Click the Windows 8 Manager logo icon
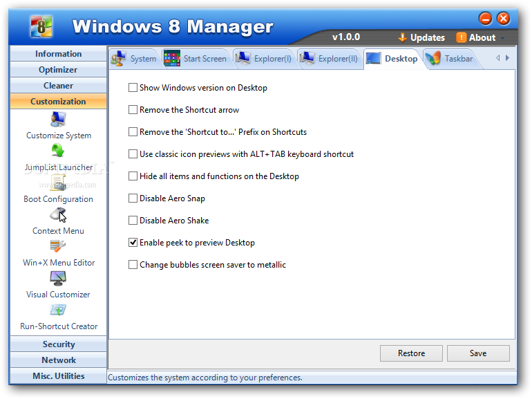The image size is (532, 399). click(x=41, y=26)
